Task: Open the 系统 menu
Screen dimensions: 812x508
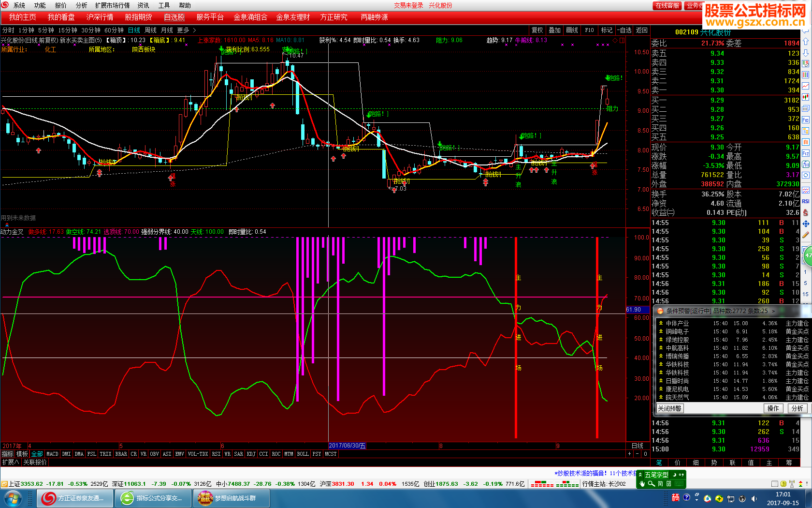Action: click(19, 5)
